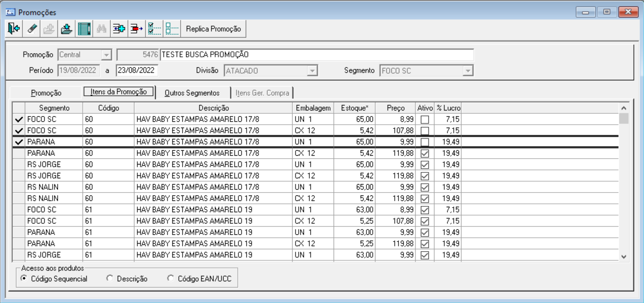This screenshot has width=644, height=303.
Task: Click row marker of FOCO SC 60 CX 12
Action: coord(19,131)
